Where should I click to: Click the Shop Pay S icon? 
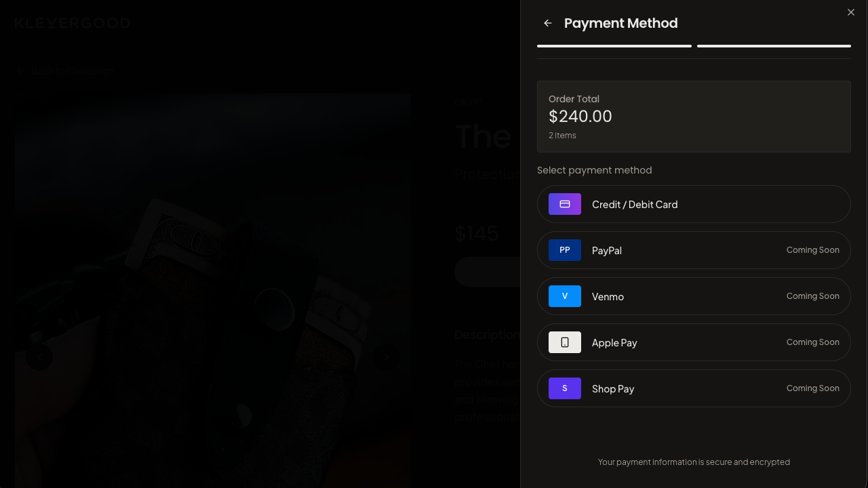point(565,388)
